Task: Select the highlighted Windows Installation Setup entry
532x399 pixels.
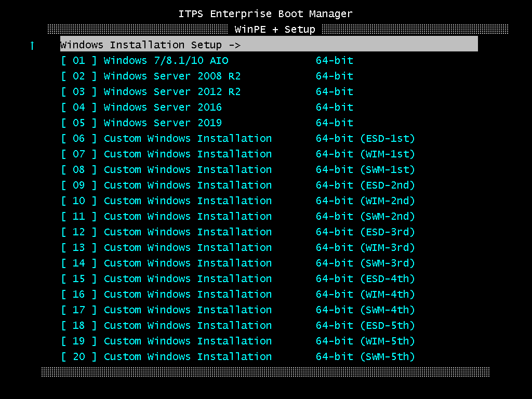Action: click(x=269, y=45)
